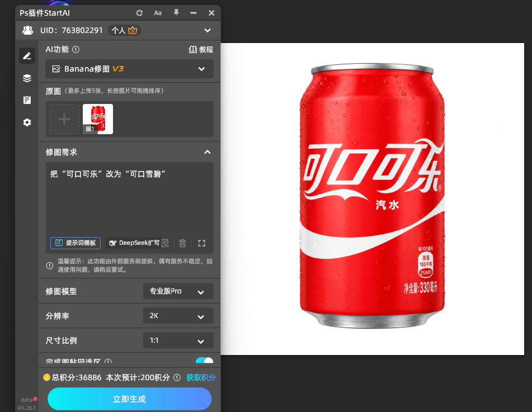The height and width of the screenshot is (412, 532).
Task: Click the info icon next to AI功能
Action: coord(76,50)
